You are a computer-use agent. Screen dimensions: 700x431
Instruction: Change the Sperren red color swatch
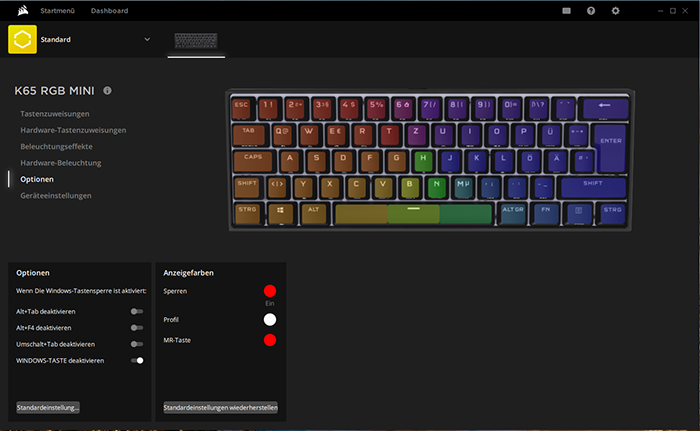[x=270, y=291]
